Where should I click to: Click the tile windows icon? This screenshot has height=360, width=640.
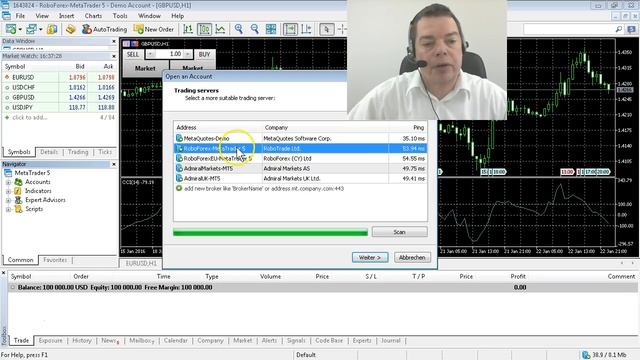271,29
